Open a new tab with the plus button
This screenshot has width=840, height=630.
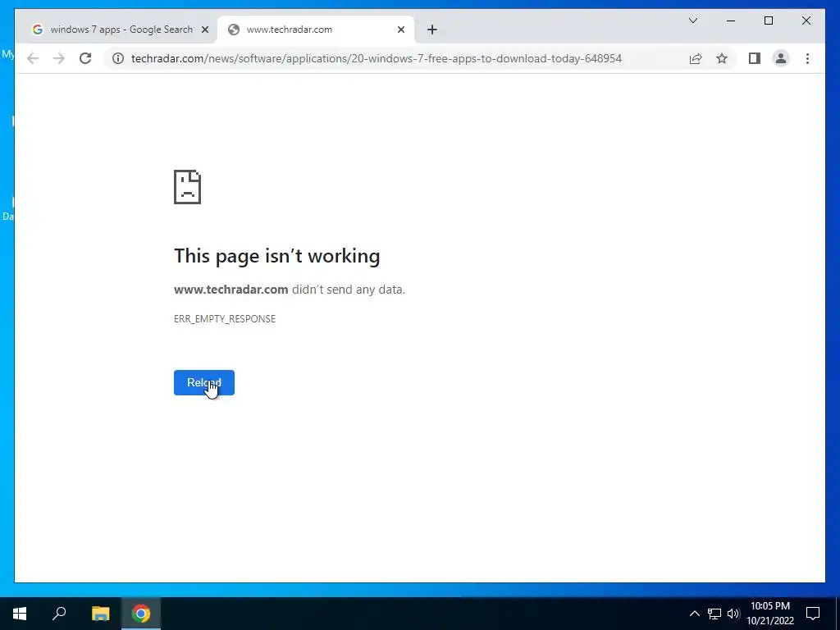432,30
